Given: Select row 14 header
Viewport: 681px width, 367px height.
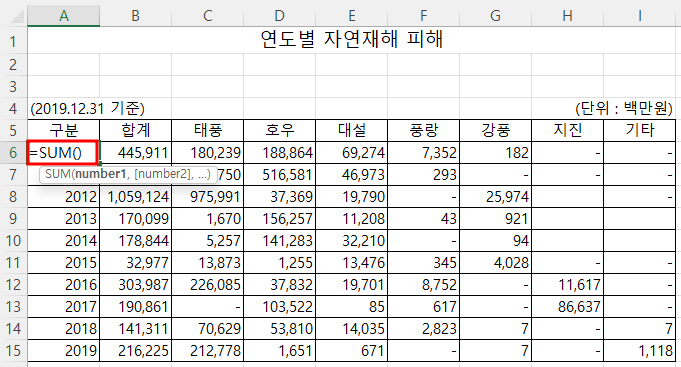Looking at the screenshot, I should (13, 328).
